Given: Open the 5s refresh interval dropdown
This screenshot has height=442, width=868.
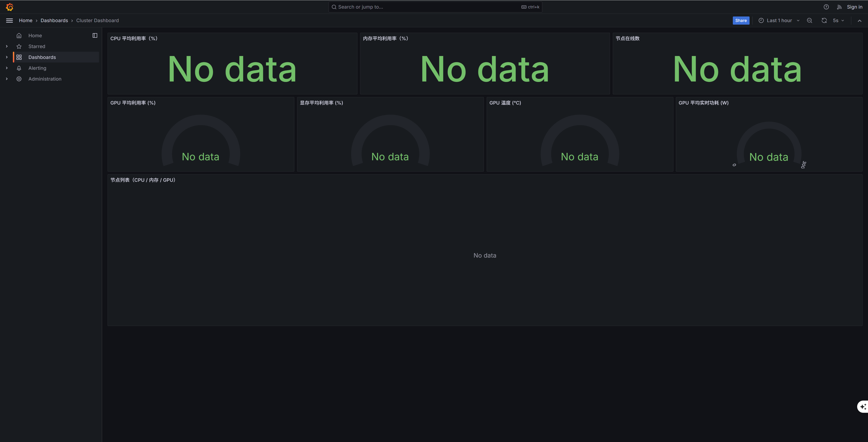Looking at the screenshot, I should 838,21.
